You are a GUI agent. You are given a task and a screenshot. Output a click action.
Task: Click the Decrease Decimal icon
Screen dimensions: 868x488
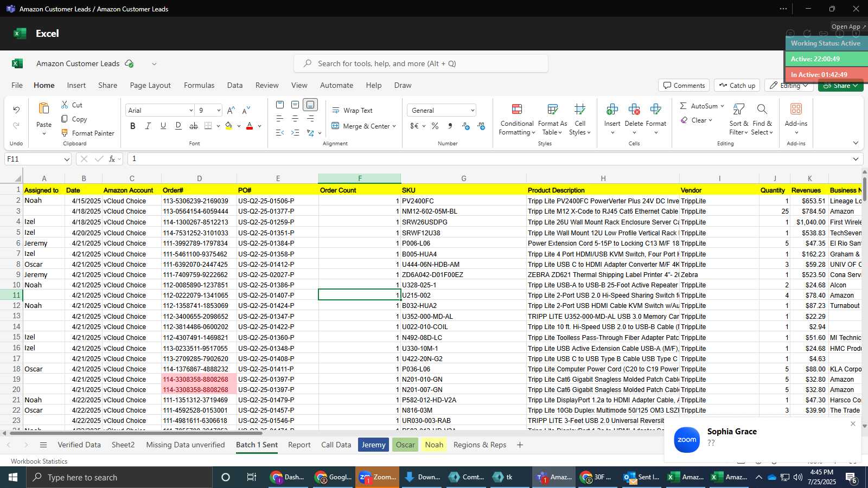coord(481,126)
